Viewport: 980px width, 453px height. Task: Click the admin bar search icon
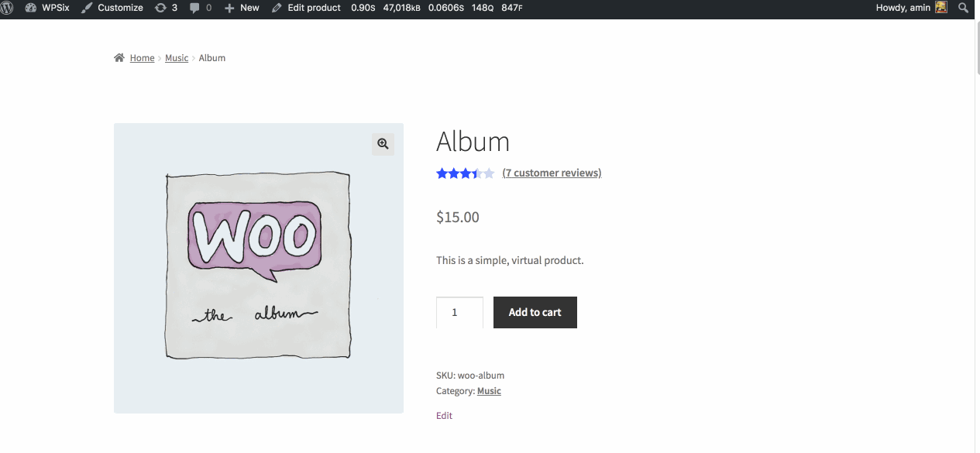pos(964,8)
